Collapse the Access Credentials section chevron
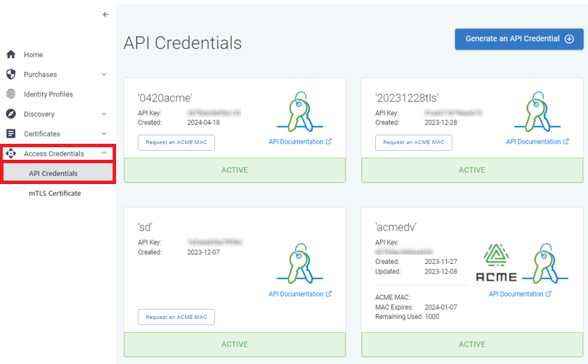The image size is (588, 364). tap(104, 154)
